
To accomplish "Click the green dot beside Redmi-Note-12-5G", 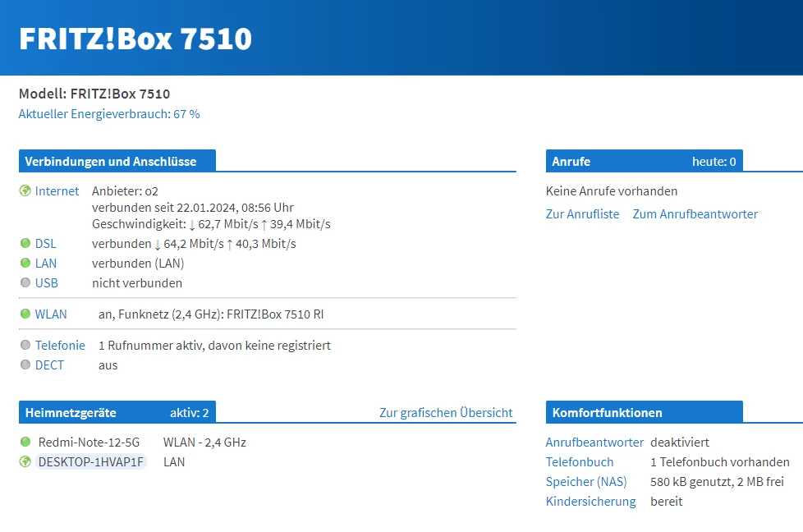I will (25, 442).
